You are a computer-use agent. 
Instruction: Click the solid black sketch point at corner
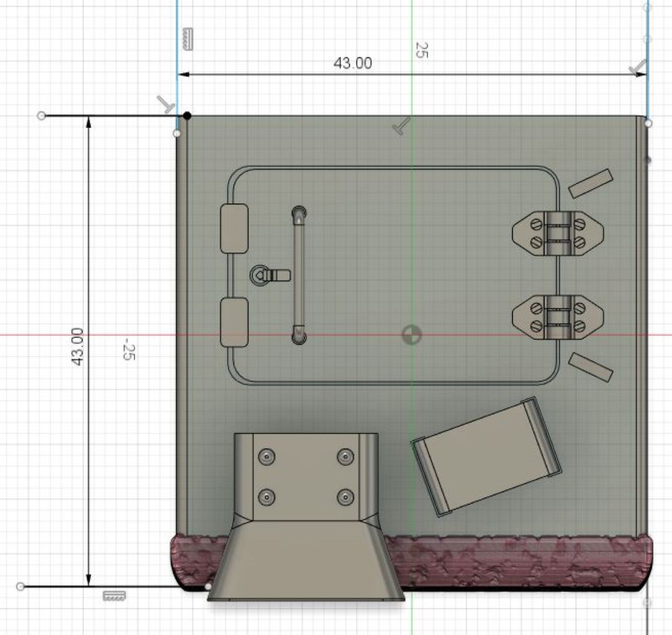click(187, 115)
